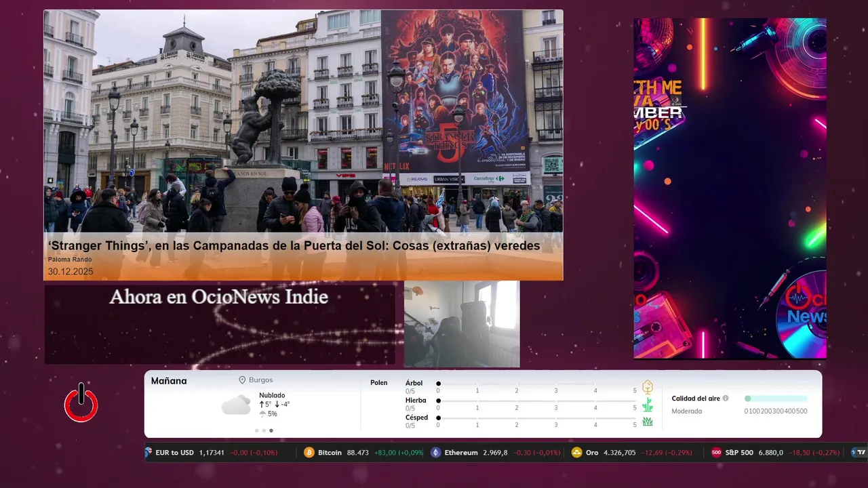
Task: Click the Césped lawn pollen icon
Action: (648, 422)
